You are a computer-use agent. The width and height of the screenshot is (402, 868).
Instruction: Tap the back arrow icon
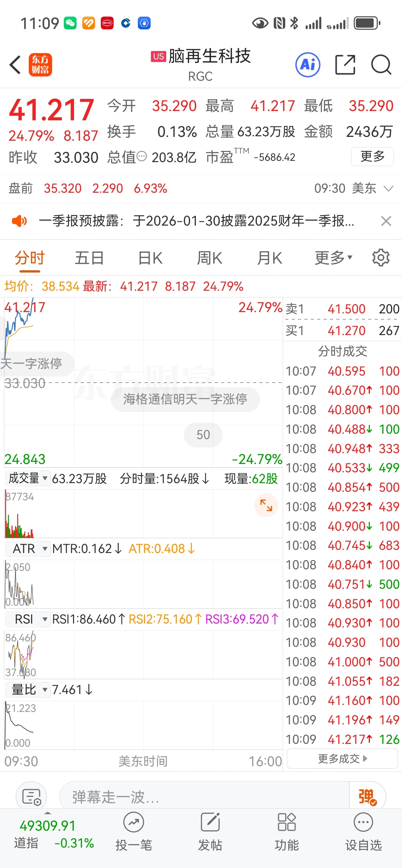click(x=15, y=64)
